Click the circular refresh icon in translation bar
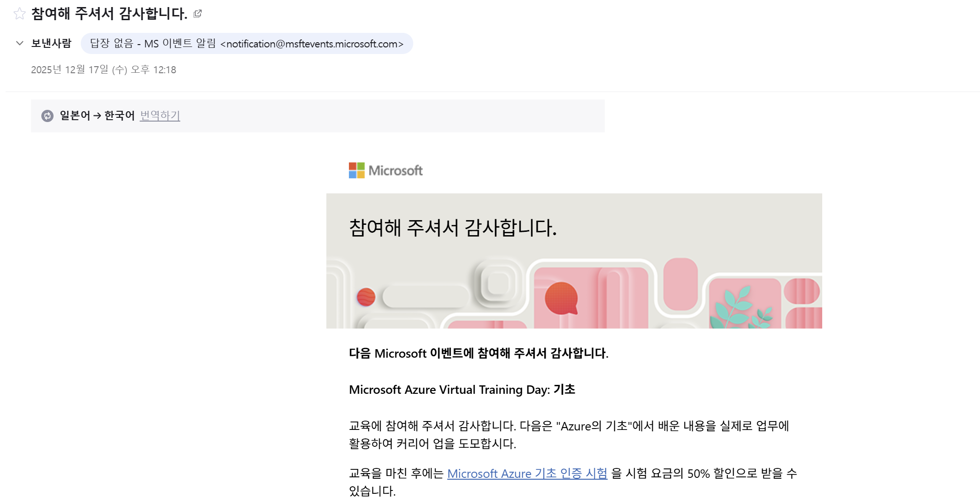This screenshot has width=980, height=498. pos(48,115)
